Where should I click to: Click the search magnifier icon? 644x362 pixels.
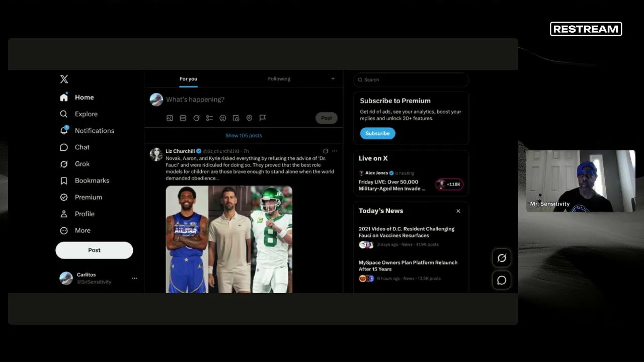[360, 79]
